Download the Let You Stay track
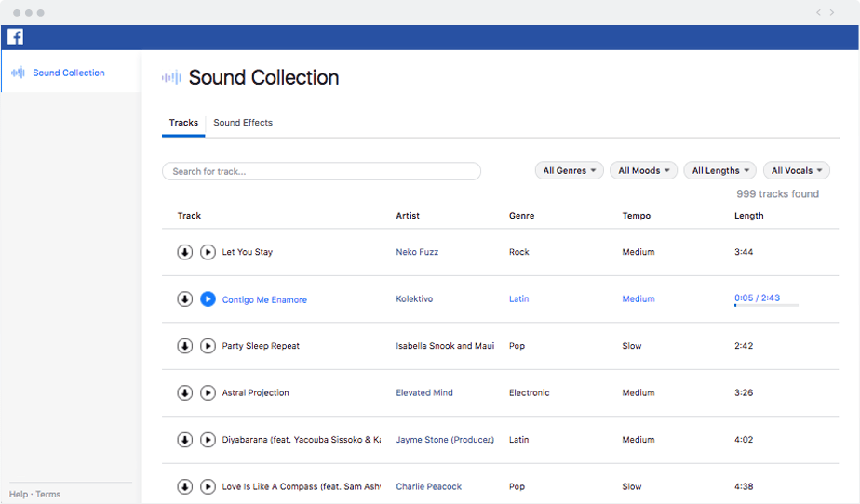Screen dimensions: 860x504 (x=185, y=252)
